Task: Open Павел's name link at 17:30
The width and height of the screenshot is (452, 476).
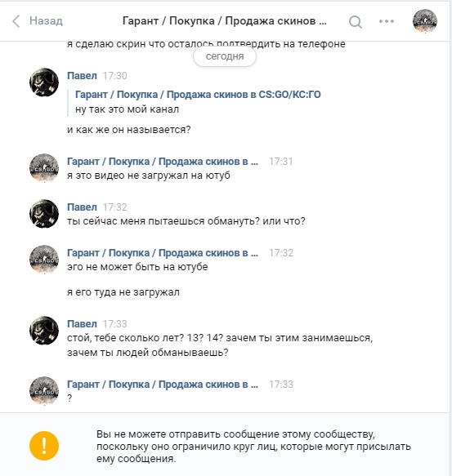Action: pyautogui.click(x=82, y=76)
